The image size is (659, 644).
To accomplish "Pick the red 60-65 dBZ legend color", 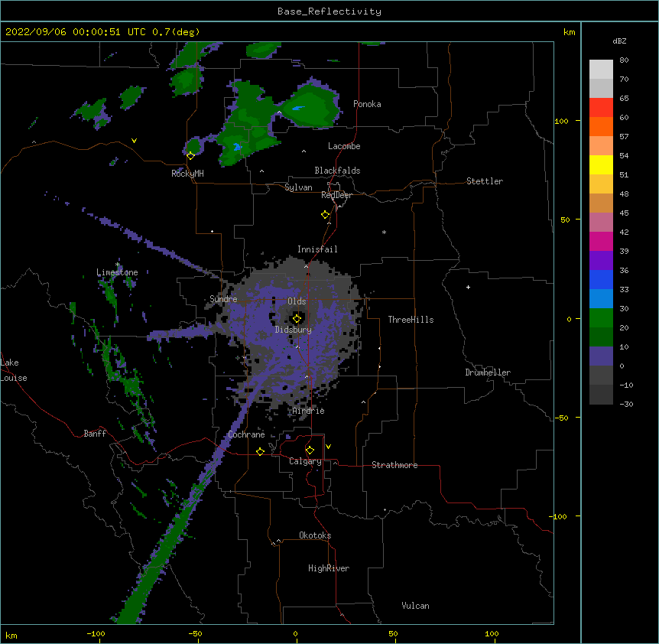I will pyautogui.click(x=601, y=107).
